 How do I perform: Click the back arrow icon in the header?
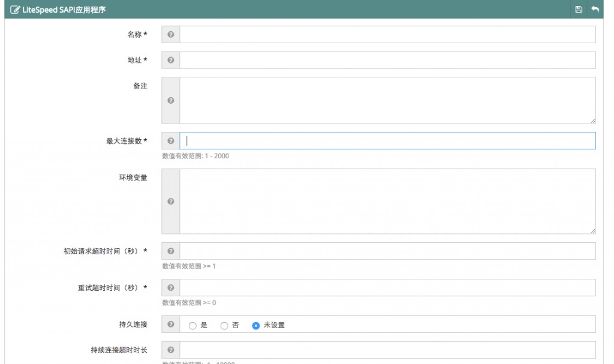595,10
